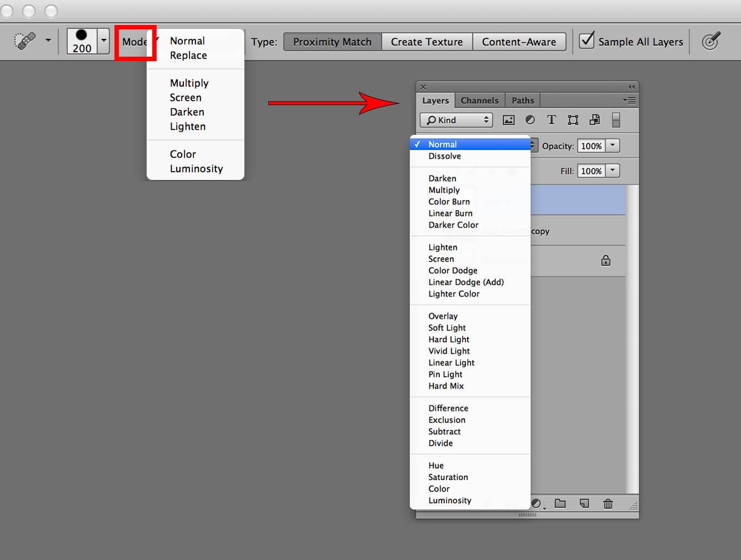Switch to the Paths tab

click(523, 101)
